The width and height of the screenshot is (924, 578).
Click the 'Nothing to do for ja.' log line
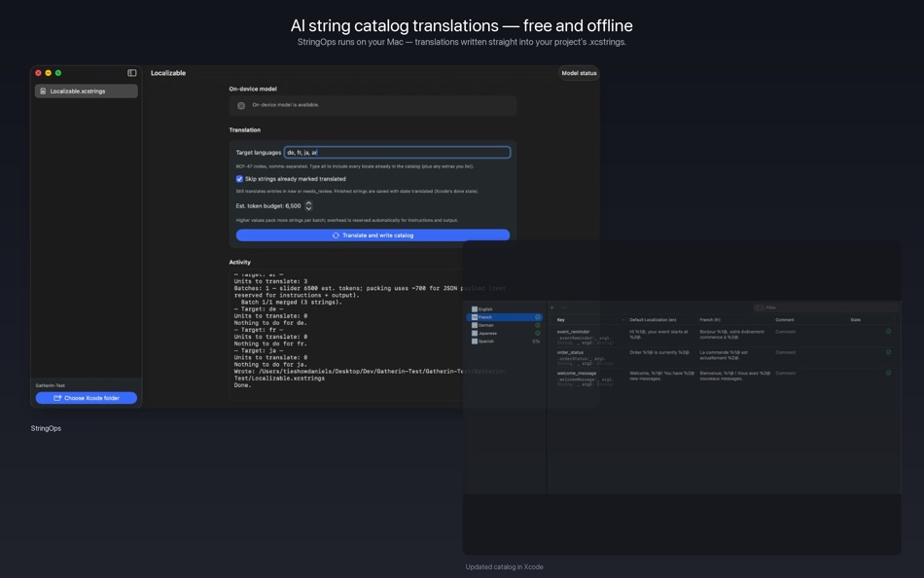[269, 365]
